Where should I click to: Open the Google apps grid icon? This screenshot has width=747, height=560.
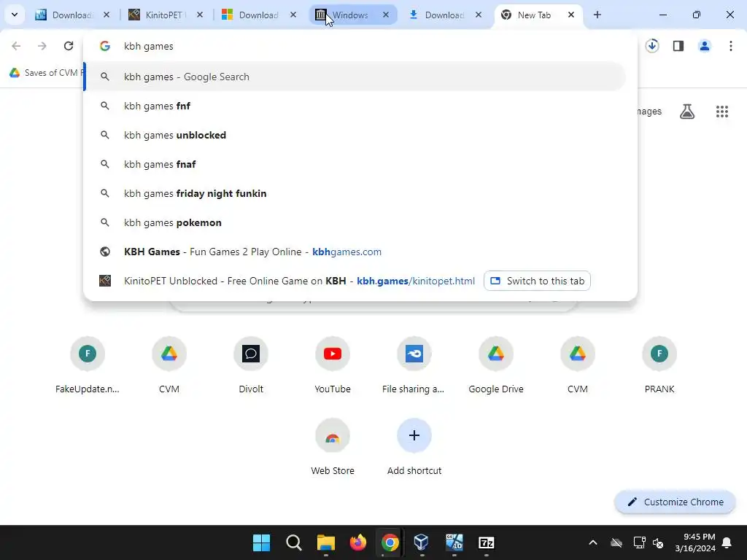(722, 112)
